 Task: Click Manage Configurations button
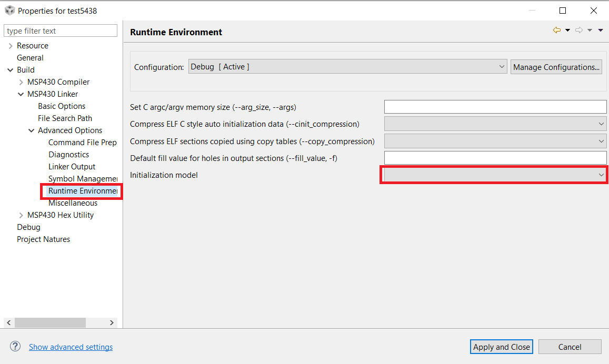(x=556, y=67)
